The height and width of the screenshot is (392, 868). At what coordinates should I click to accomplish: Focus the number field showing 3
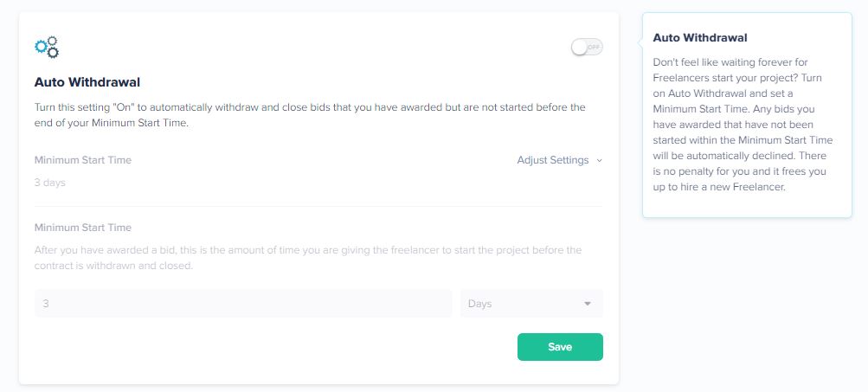click(x=243, y=304)
